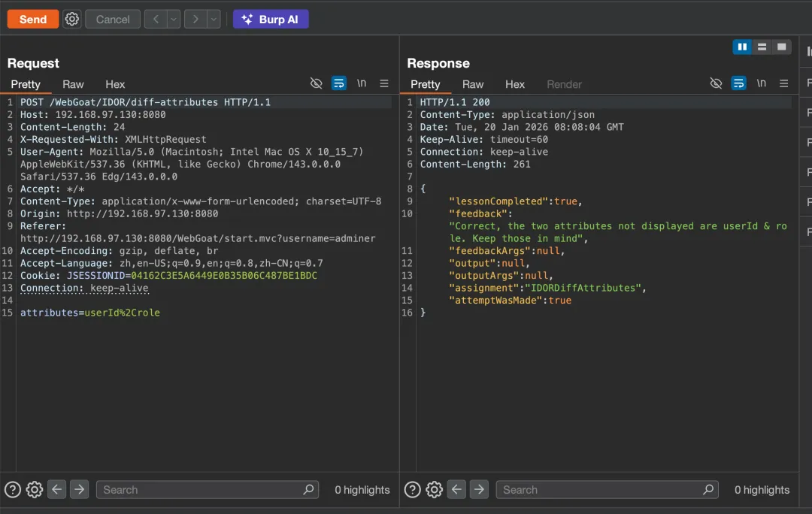This screenshot has width=812, height=514.
Task: Open request send settings gear
Action: [72, 19]
